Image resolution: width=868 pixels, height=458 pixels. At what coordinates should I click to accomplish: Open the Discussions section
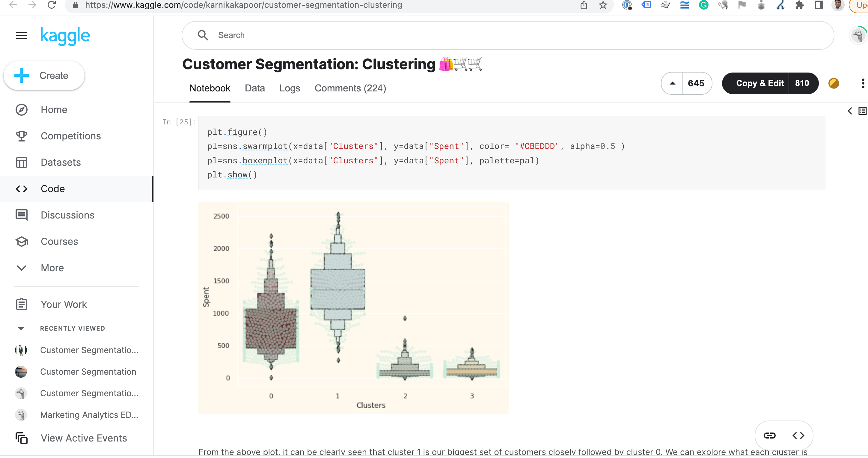click(x=67, y=215)
